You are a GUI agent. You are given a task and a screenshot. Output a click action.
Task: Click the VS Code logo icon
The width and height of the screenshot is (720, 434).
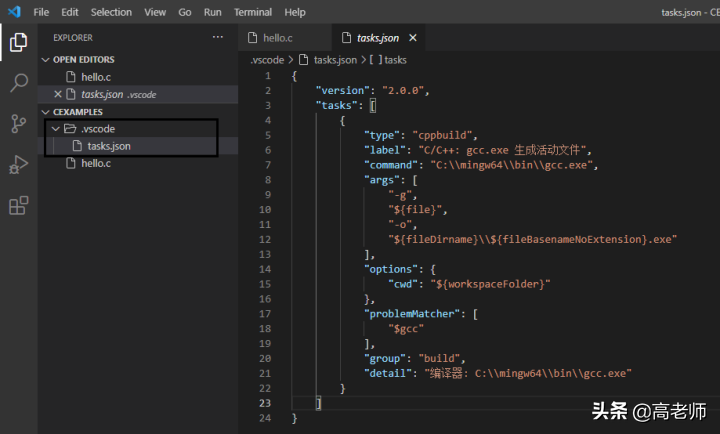[x=14, y=11]
